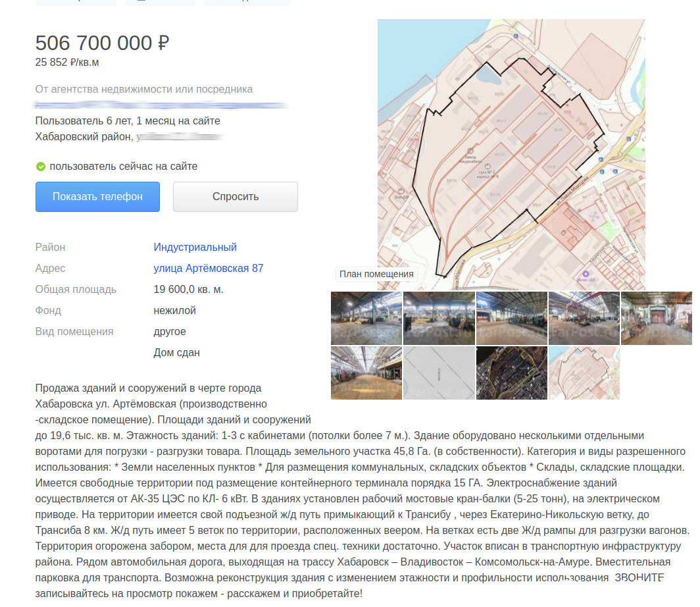Click the '19 600,0 кв. м.' area value
The image size is (700, 607).
tap(188, 289)
